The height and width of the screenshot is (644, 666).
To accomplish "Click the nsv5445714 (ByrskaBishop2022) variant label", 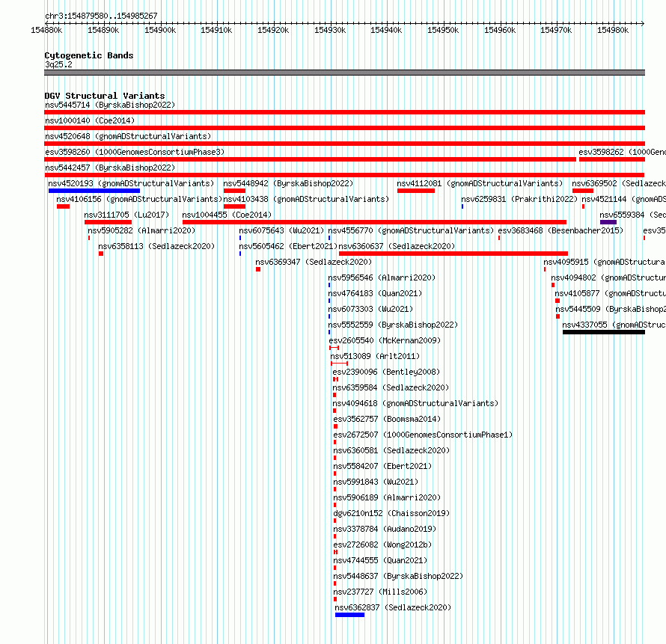I will [110, 105].
